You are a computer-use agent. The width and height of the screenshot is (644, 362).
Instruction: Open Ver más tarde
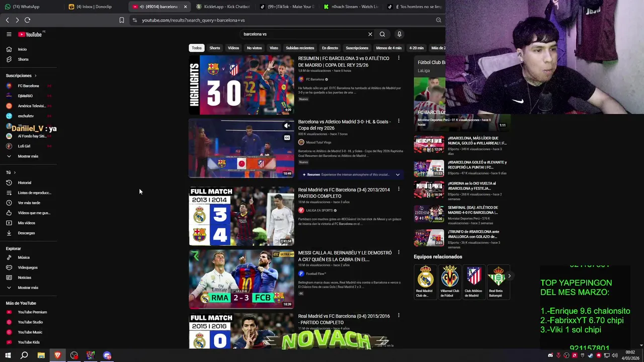28,203
